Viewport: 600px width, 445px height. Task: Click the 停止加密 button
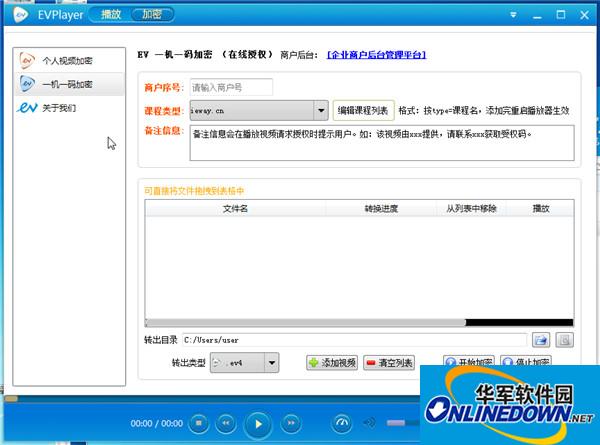526,361
